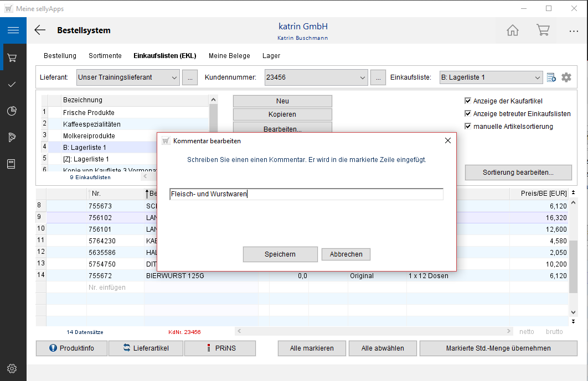Screen dimensions: 588x381
Task: Click Speichern to save the comment
Action: click(280, 254)
